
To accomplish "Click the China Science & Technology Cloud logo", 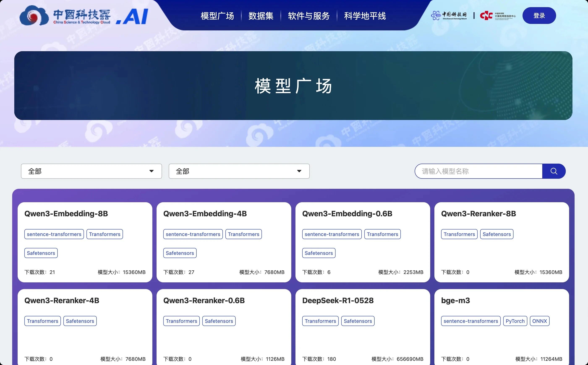I will point(84,16).
